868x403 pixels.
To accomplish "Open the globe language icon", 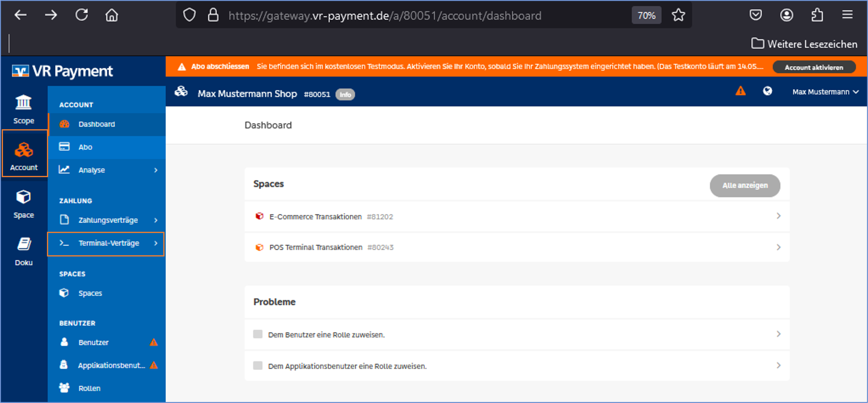I will [x=767, y=91].
